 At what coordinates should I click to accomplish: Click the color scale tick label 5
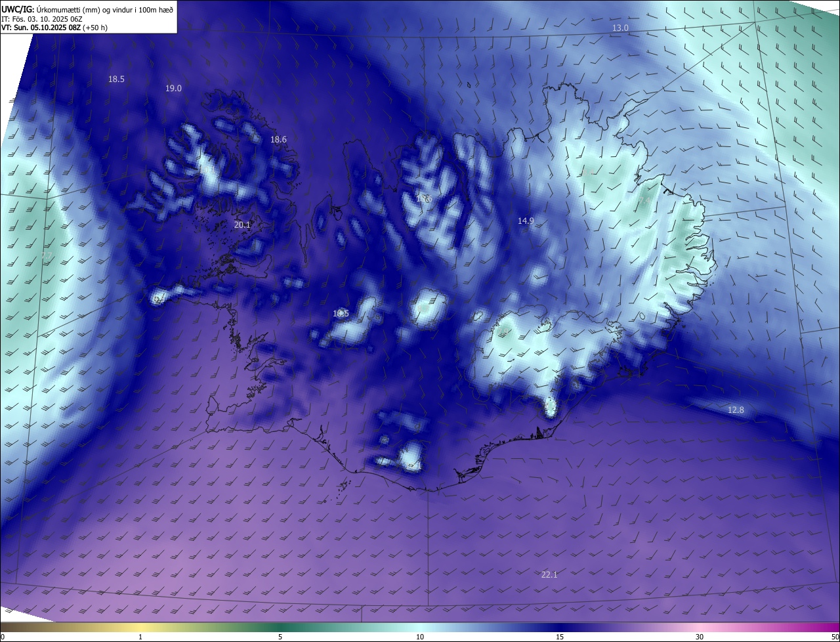(280, 637)
